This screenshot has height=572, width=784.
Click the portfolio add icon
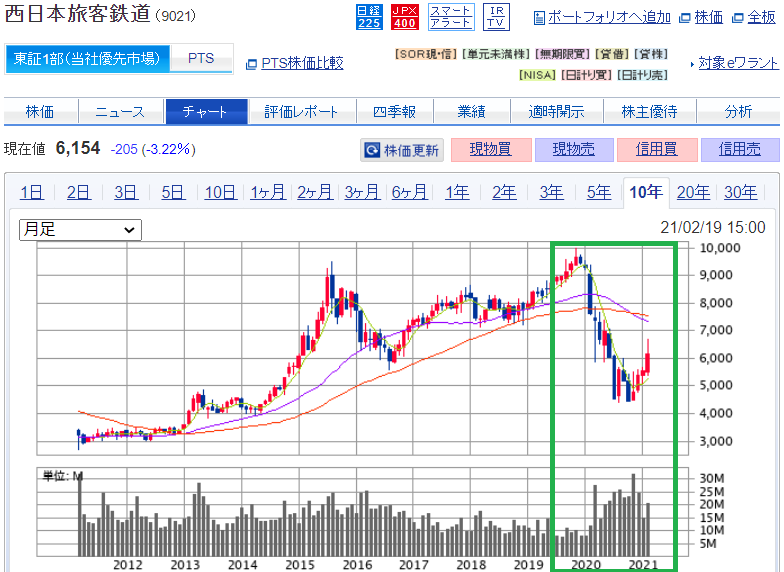[x=539, y=18]
